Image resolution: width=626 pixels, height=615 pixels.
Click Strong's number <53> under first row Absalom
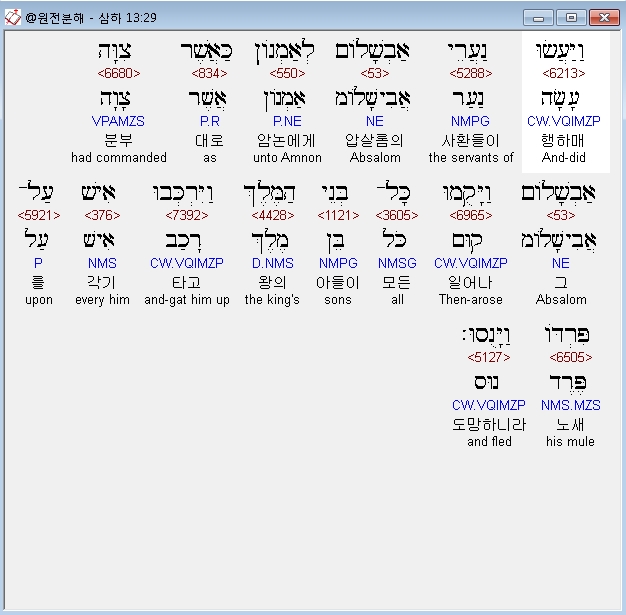pos(374,73)
